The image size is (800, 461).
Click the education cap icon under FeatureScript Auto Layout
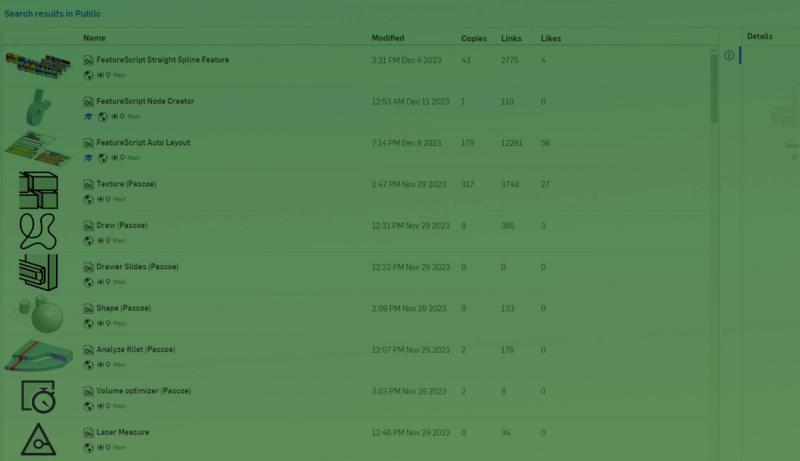click(88, 157)
